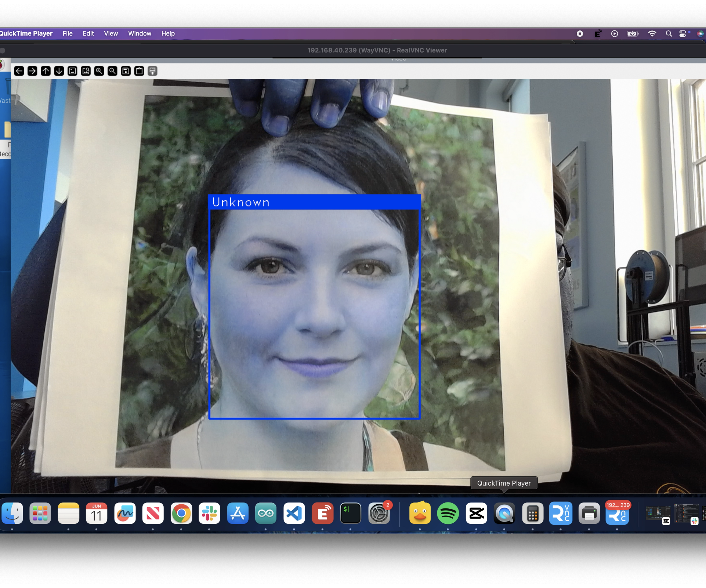Click the up arrow icon in the VNC toolbar
Screen dimensions: 706x588
46,71
